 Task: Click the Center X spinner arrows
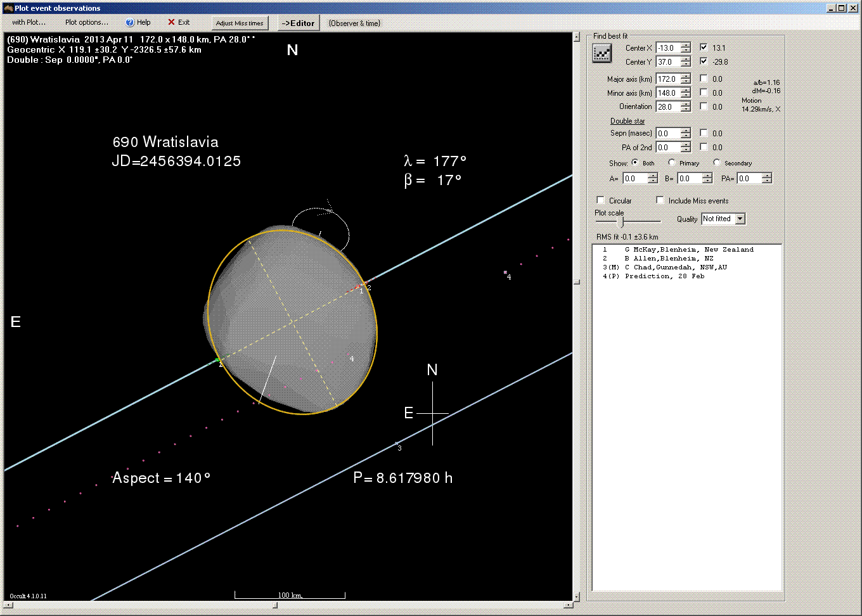point(685,48)
